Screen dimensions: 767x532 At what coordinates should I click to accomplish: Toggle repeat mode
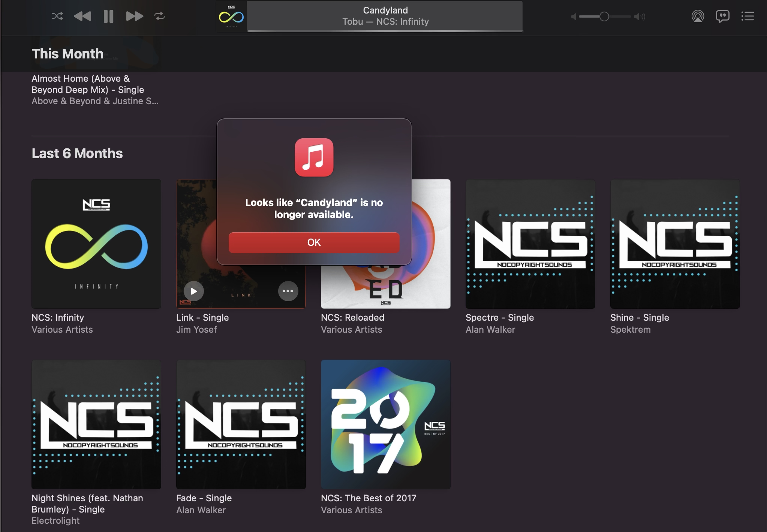(159, 16)
